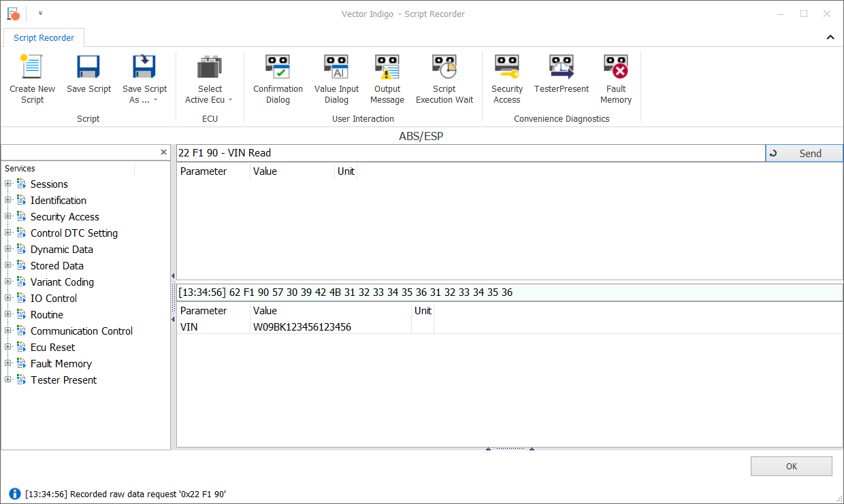Click the TesterPresent ribbon icon

click(562, 67)
